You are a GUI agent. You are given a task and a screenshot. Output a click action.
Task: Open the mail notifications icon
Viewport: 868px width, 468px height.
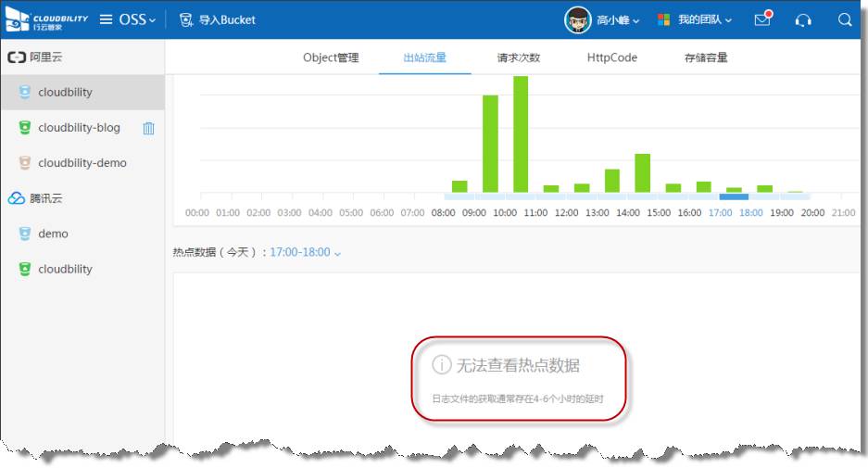point(762,19)
